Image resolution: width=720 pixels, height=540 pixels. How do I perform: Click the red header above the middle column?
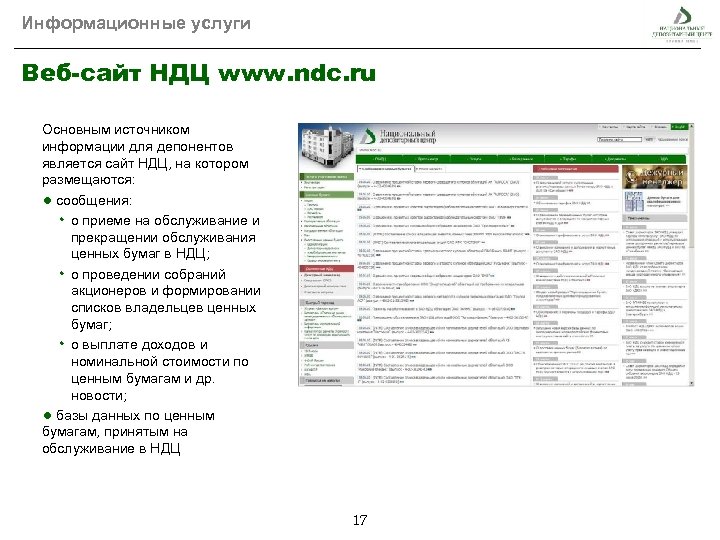pos(576,169)
